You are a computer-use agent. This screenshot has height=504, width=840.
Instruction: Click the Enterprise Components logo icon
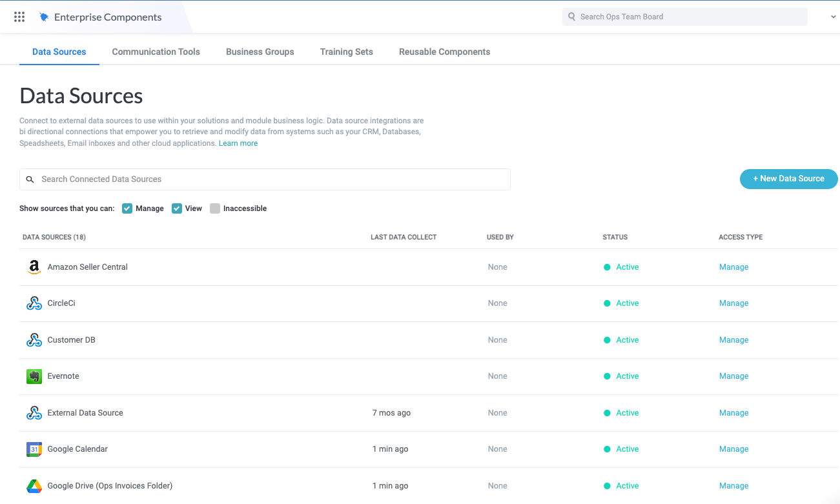[x=44, y=17]
